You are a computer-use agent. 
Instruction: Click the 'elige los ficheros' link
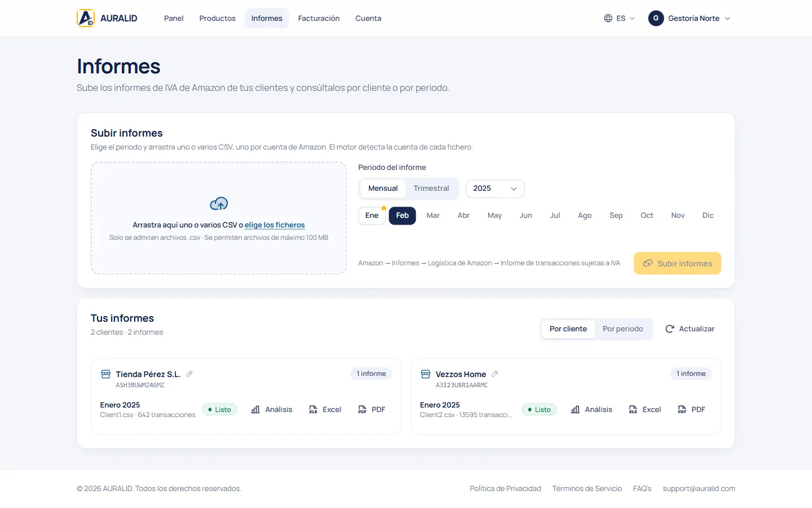[x=275, y=225]
